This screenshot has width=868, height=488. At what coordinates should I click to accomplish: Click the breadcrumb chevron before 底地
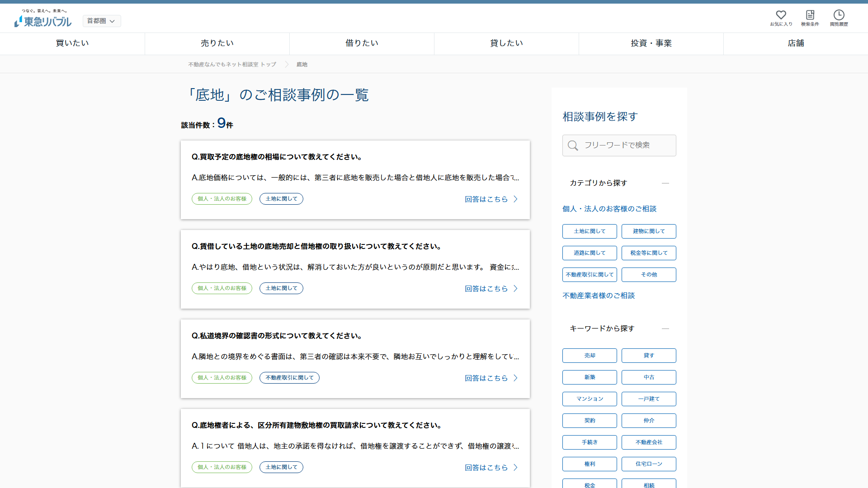(287, 64)
